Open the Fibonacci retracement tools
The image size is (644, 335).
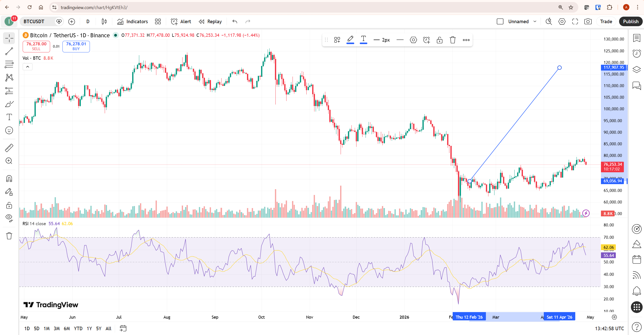(9, 64)
